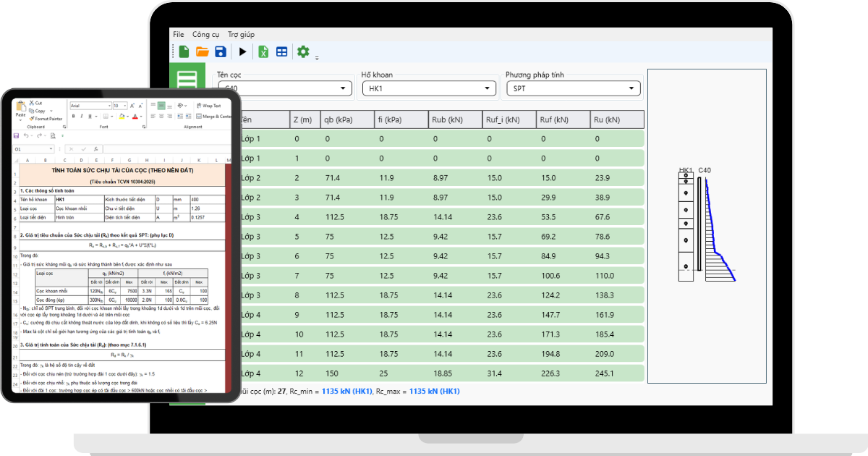Run the calculation with the black play icon

tap(242, 51)
